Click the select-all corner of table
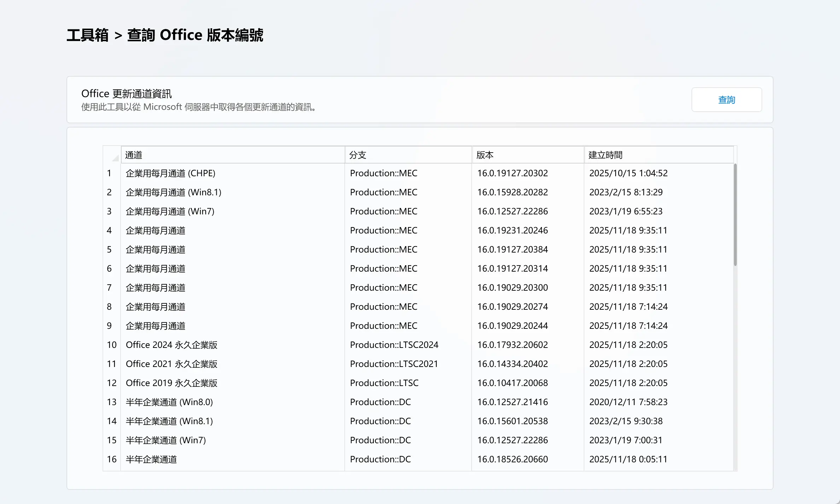 [x=112, y=155]
